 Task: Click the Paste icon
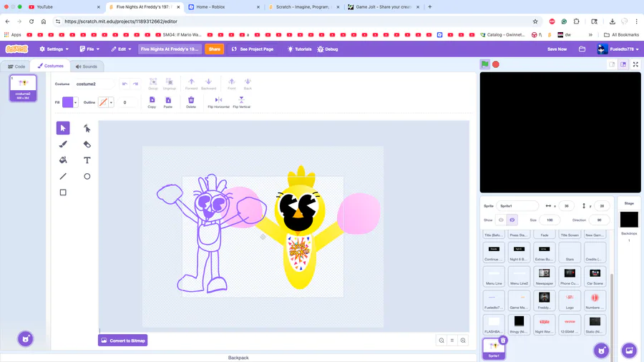click(168, 102)
